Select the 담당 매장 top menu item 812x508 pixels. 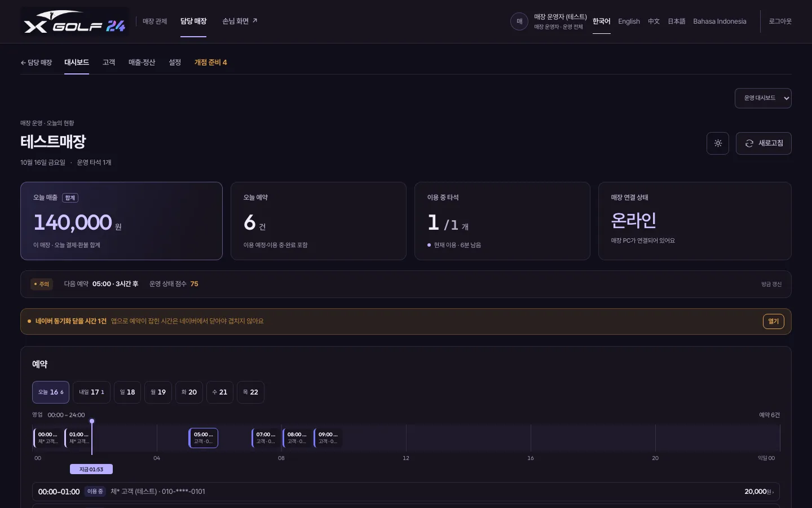(193, 21)
